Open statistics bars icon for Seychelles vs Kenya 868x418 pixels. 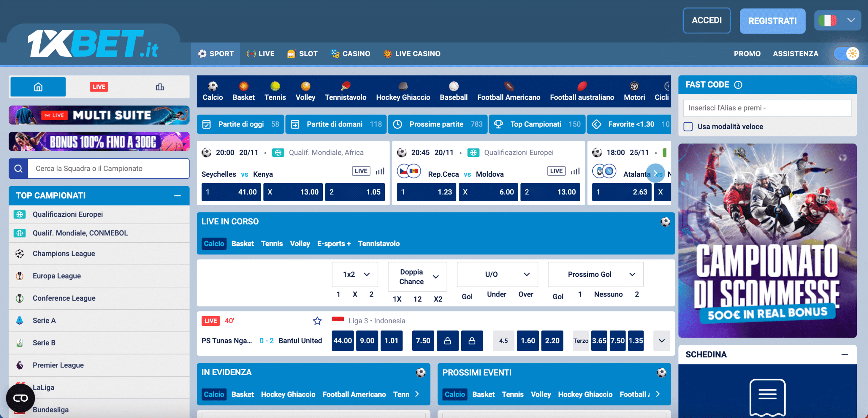[x=380, y=171]
